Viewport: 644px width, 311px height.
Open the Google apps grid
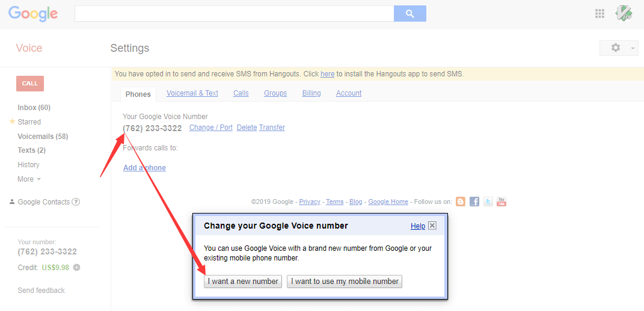pyautogui.click(x=600, y=14)
